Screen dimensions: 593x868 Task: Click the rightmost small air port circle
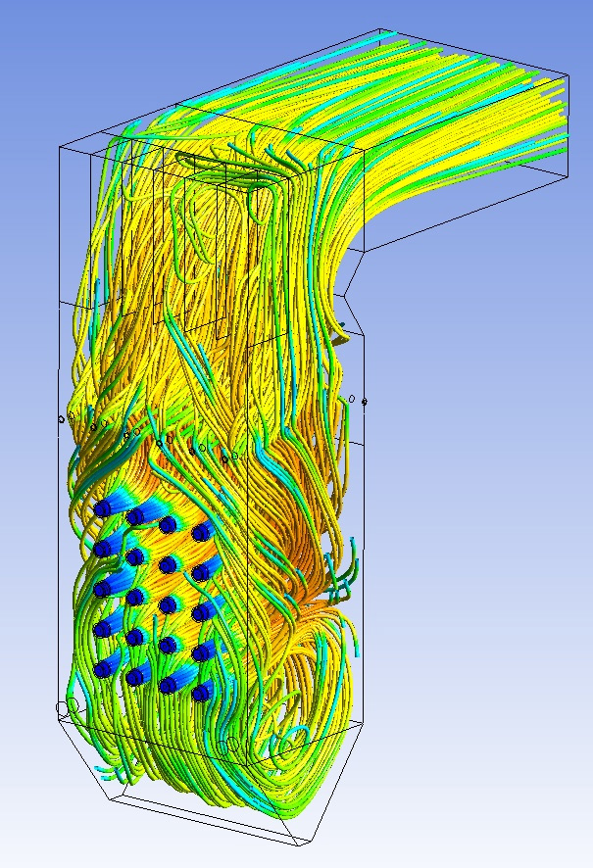point(365,402)
